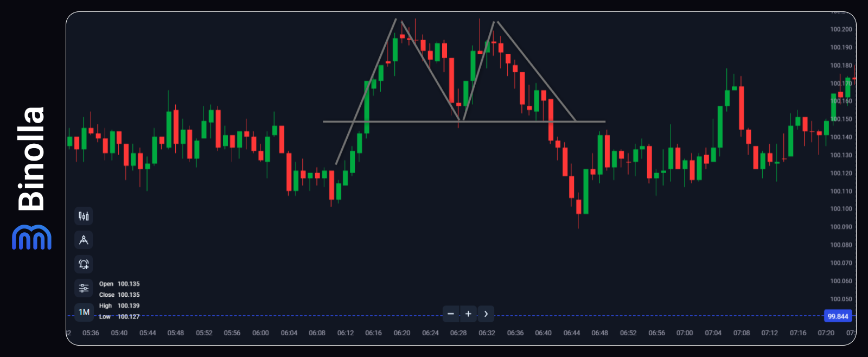This screenshot has height=357, width=868.
Task: Click the Open 100.135 value
Action: pyautogui.click(x=129, y=284)
